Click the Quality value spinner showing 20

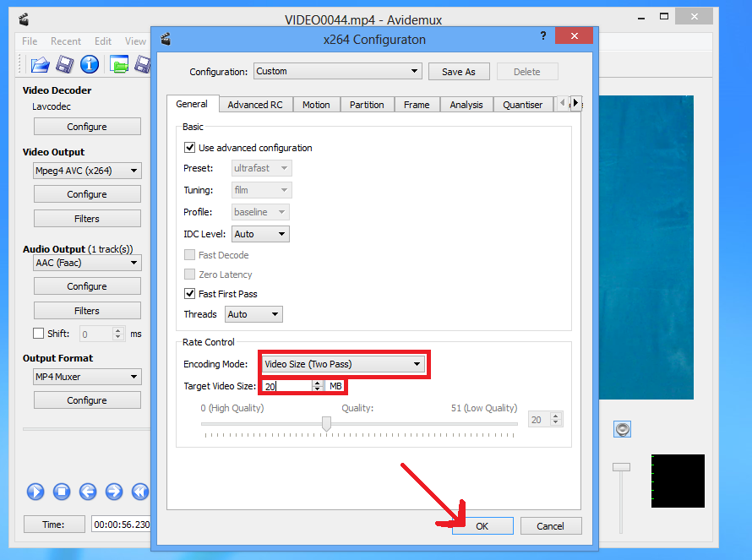545,420
